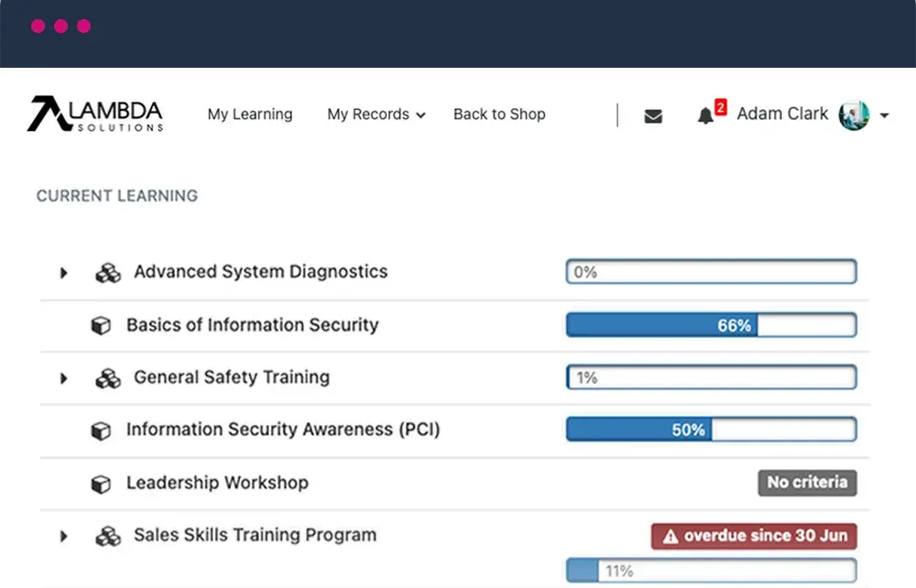Click the Lambda Solutions logo

click(95, 114)
